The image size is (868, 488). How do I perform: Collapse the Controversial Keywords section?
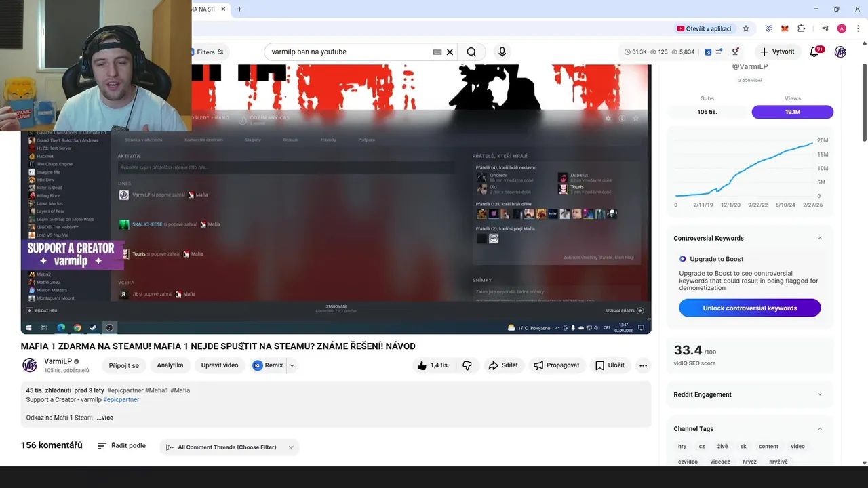[x=820, y=238]
